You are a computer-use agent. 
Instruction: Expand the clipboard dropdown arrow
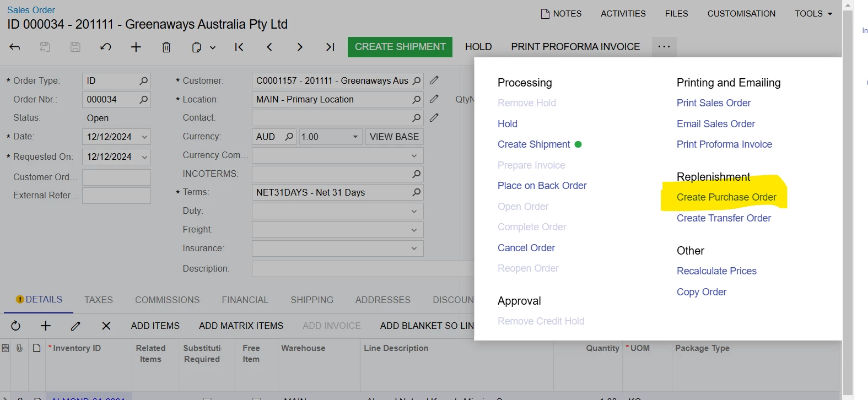[213, 48]
